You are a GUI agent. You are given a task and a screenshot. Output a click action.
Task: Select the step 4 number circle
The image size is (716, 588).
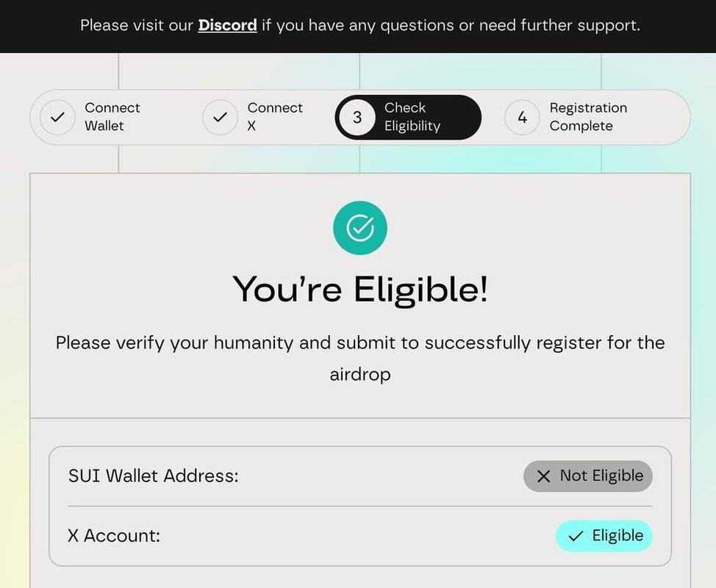[522, 118]
